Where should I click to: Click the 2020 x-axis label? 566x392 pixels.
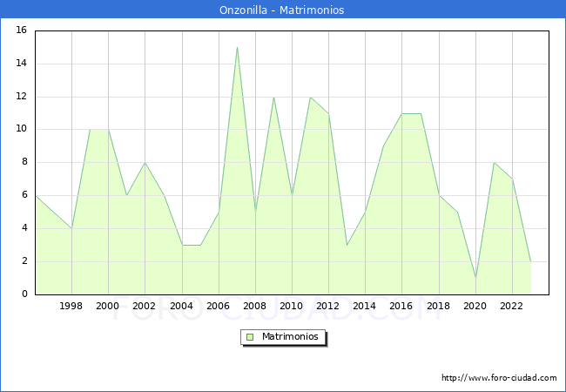pos(475,306)
